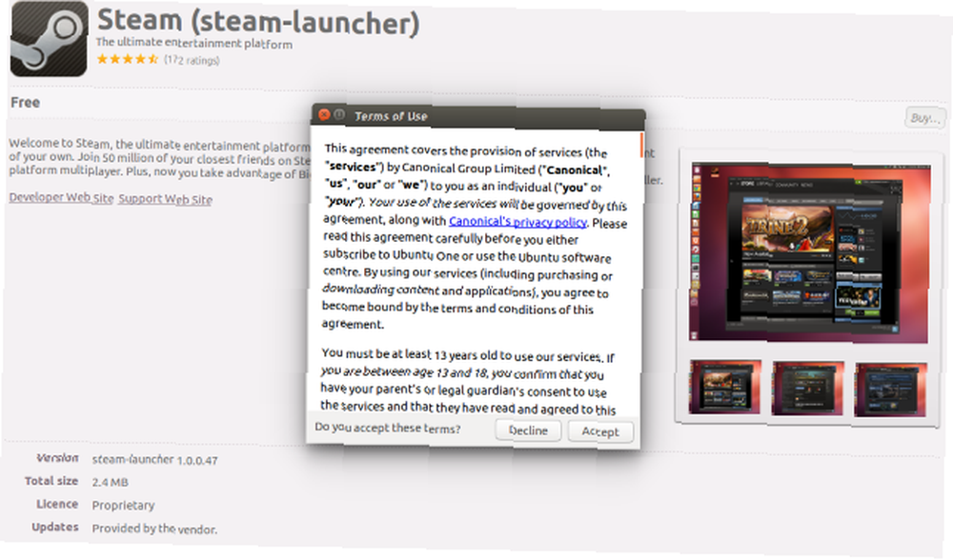Screen dimensions: 953x560
Task: Visit the Developer Web Site link
Action: coord(61,197)
